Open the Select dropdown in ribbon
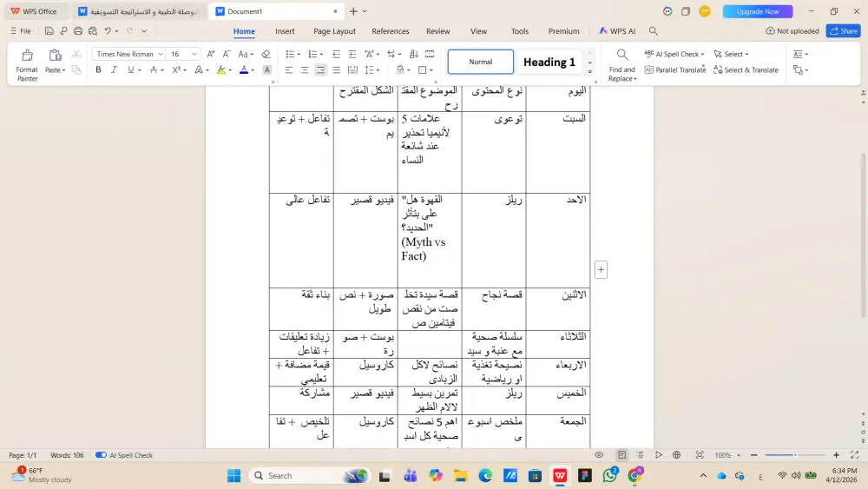 click(731, 54)
